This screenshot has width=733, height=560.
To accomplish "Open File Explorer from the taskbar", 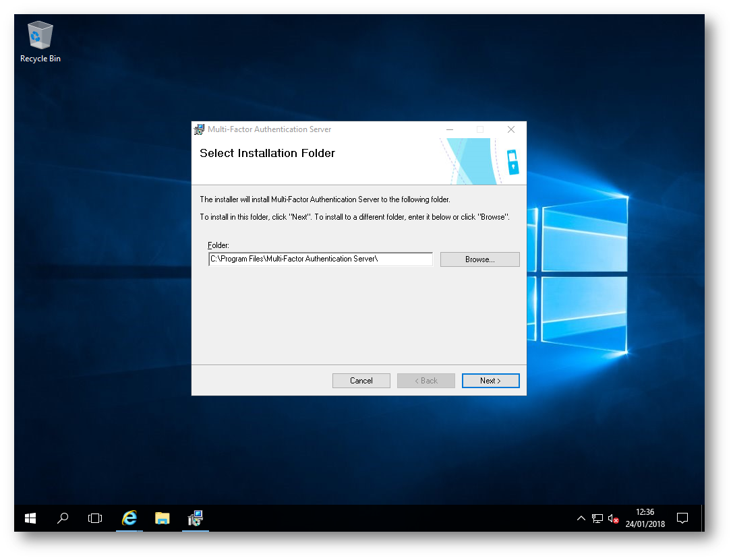I will click(x=163, y=518).
